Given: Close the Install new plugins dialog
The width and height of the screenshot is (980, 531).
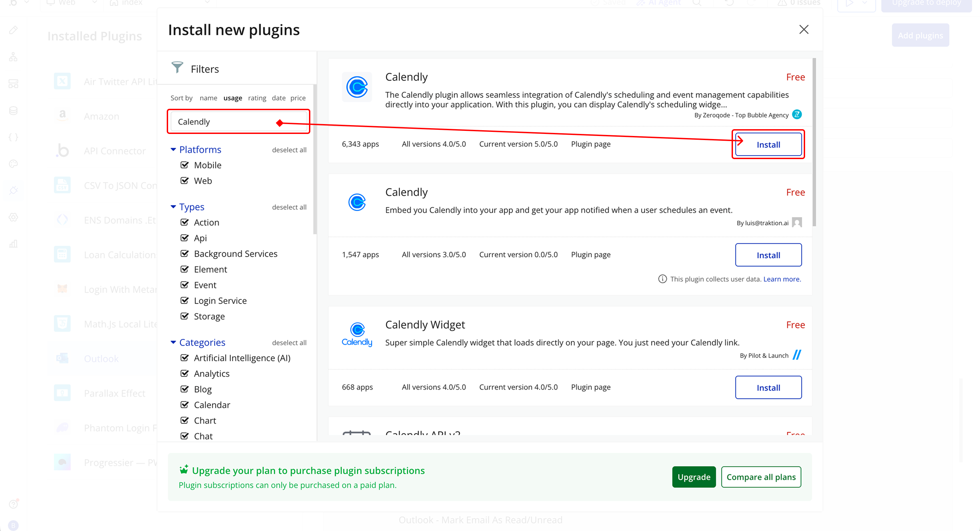Looking at the screenshot, I should 803,30.
